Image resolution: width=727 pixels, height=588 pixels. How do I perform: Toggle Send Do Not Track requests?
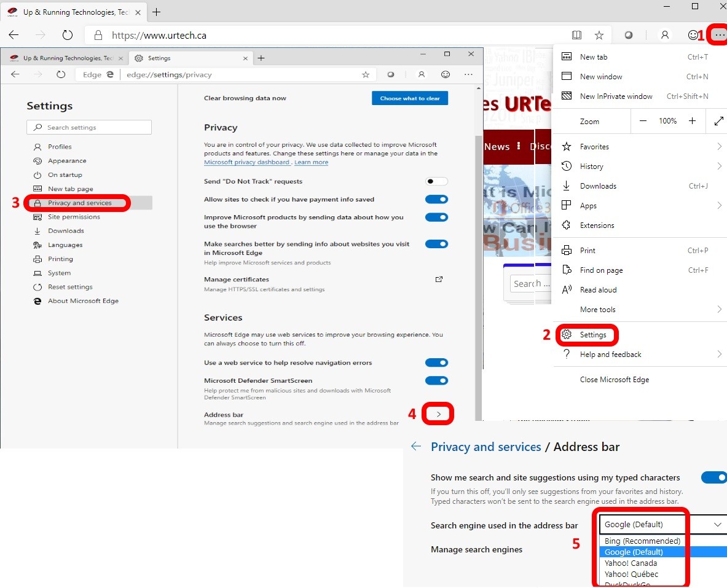click(x=436, y=181)
